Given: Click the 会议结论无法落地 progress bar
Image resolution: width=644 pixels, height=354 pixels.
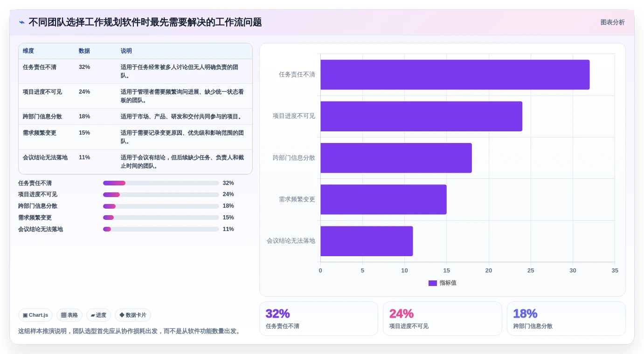Looking at the screenshot, I should (161, 229).
